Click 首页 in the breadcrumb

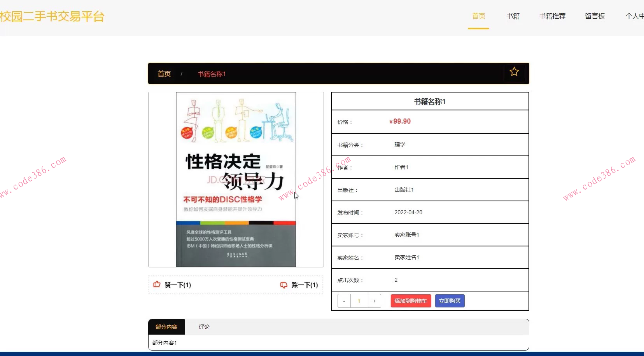pyautogui.click(x=164, y=73)
